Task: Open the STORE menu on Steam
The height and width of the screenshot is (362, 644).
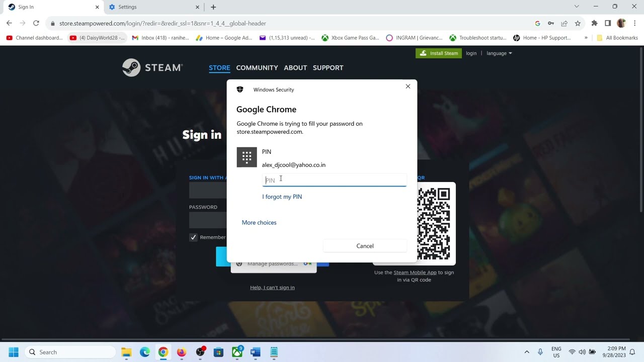Action: 219,68
